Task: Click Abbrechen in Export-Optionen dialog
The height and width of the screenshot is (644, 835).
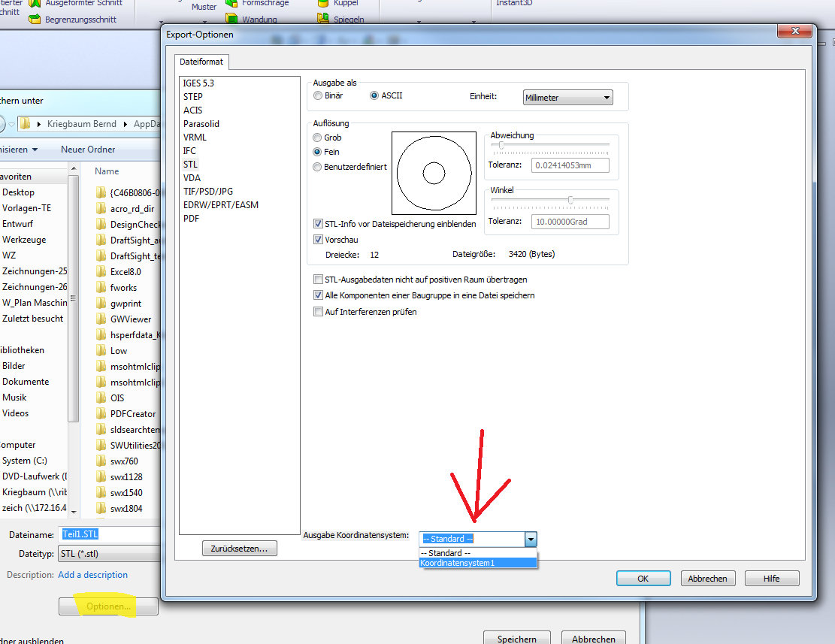Action: 708,579
